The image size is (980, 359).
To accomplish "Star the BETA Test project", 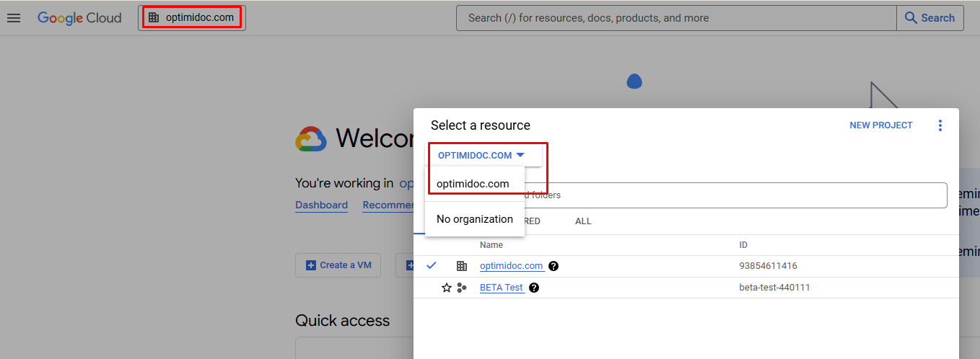I will click(x=447, y=288).
